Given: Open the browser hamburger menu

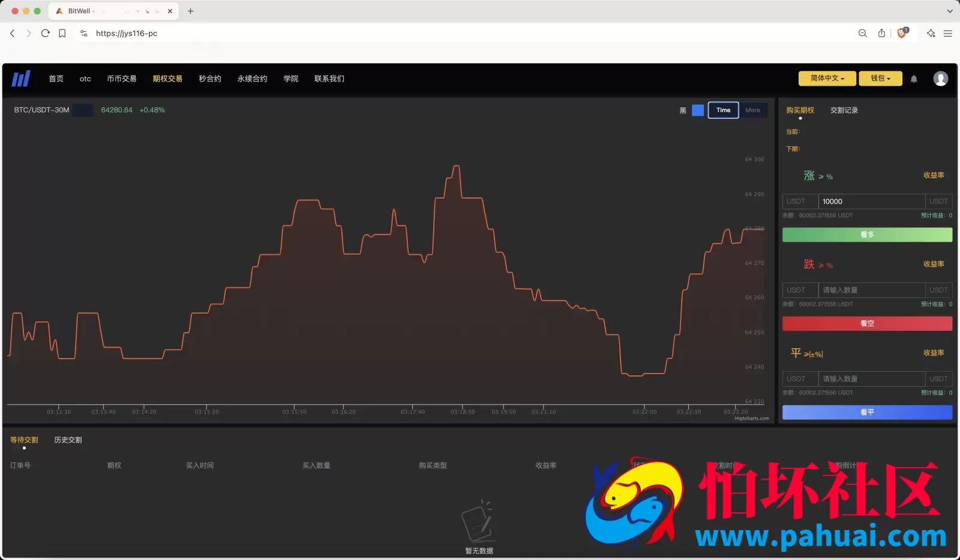Looking at the screenshot, I should (948, 34).
